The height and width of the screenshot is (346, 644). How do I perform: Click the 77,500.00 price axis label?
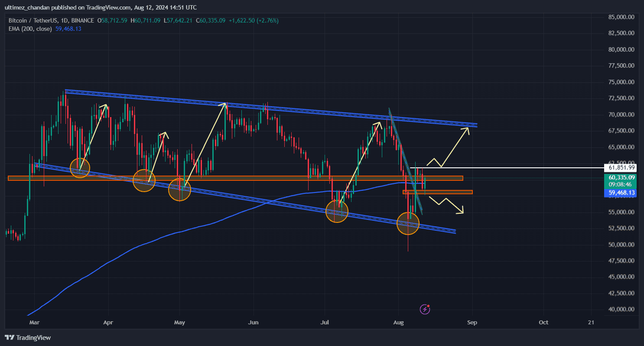pos(621,65)
